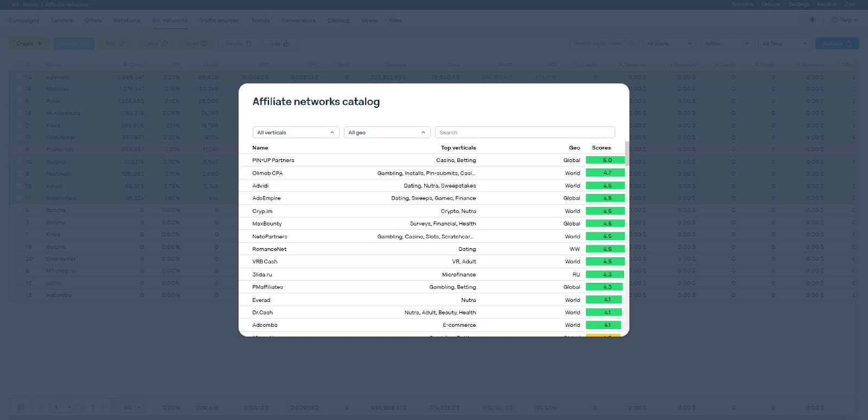
Task: Open the Trends tab
Action: pos(260,21)
